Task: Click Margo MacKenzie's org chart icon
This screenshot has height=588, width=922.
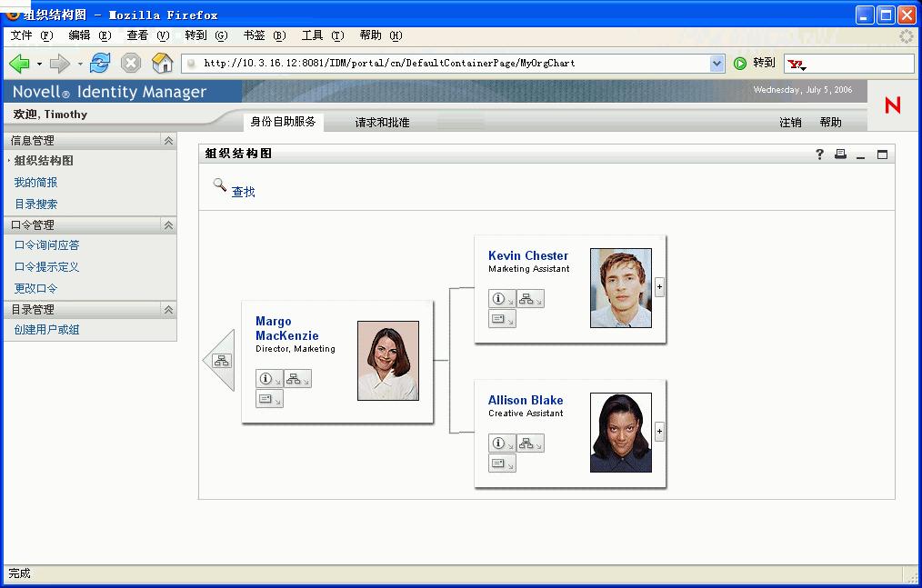Action: [297, 379]
